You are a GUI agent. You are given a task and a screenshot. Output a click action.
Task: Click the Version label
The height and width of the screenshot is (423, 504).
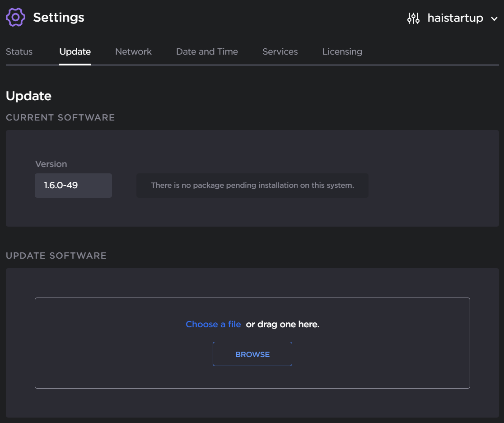tap(51, 164)
